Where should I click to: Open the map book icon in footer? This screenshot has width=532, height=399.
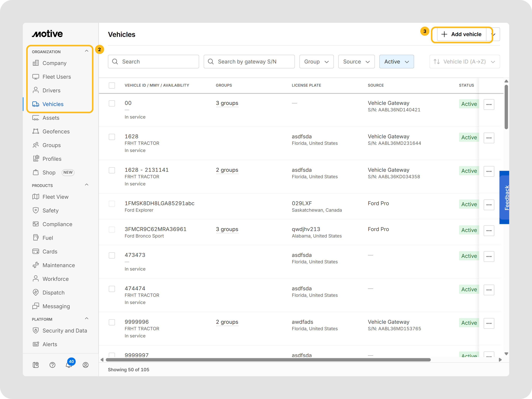click(36, 365)
